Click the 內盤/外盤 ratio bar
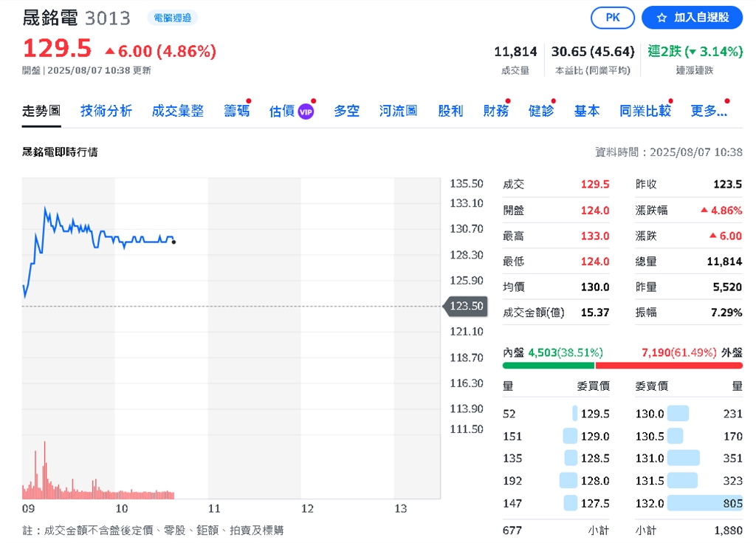756x543 pixels. tap(620, 364)
